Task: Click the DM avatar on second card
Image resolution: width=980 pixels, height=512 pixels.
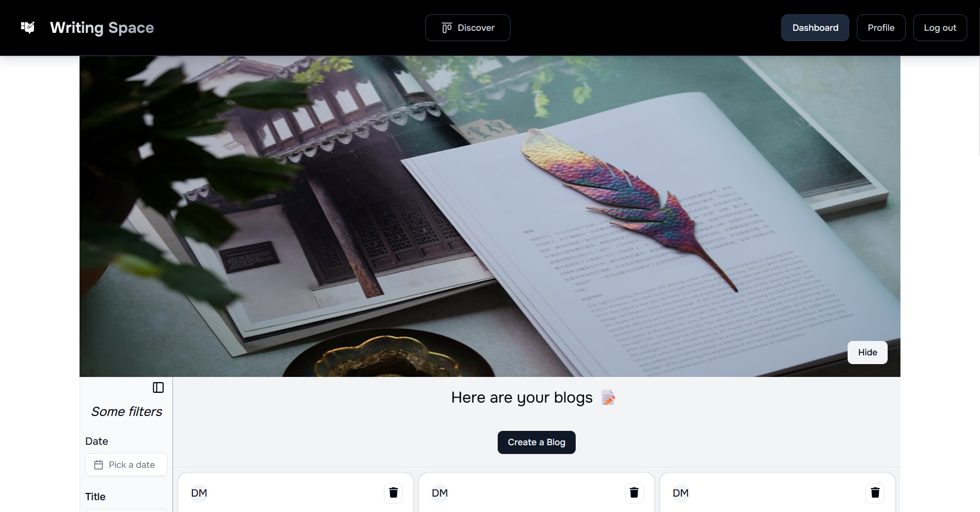Action: point(440,493)
